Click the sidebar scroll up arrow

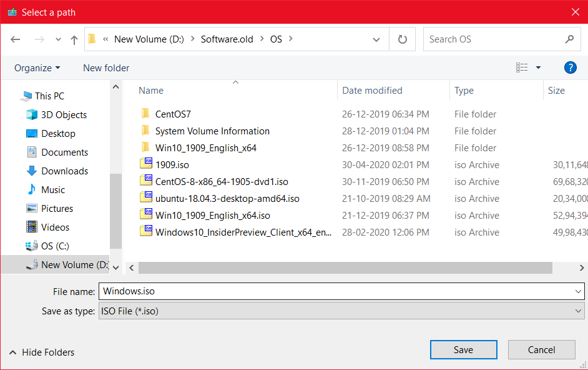pyautogui.click(x=116, y=87)
